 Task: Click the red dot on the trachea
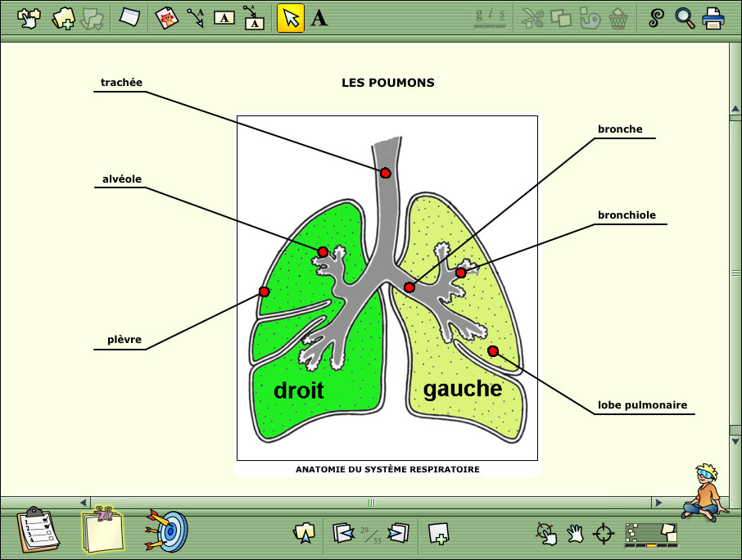click(x=386, y=173)
